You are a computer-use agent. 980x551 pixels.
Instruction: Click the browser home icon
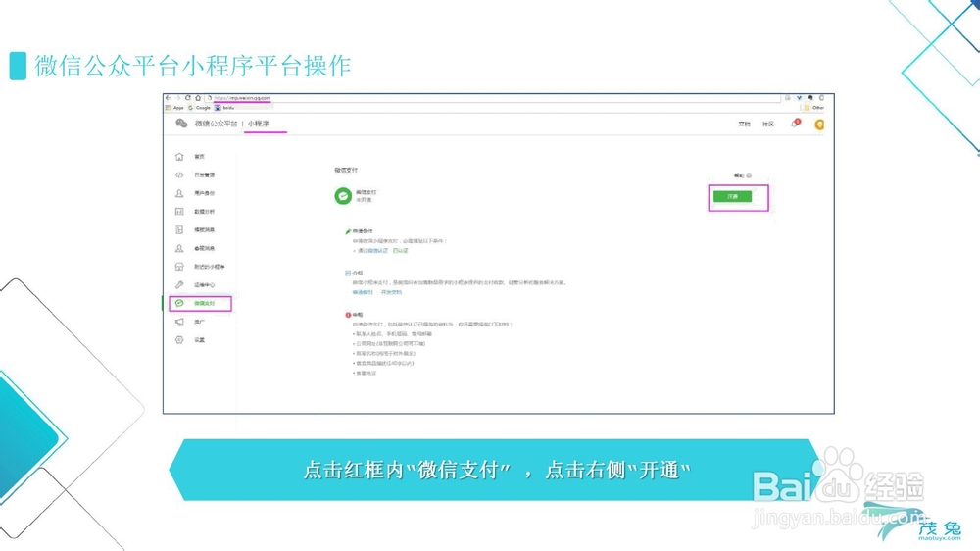pyautogui.click(x=198, y=98)
